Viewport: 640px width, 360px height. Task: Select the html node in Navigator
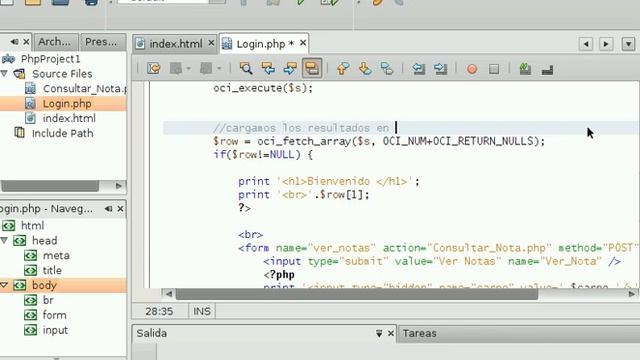32,226
